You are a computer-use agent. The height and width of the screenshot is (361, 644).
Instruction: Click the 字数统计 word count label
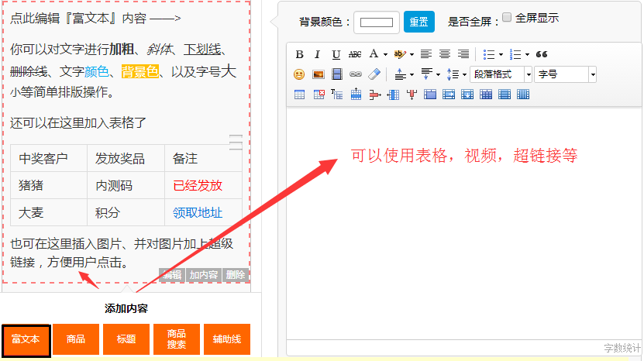(622, 349)
